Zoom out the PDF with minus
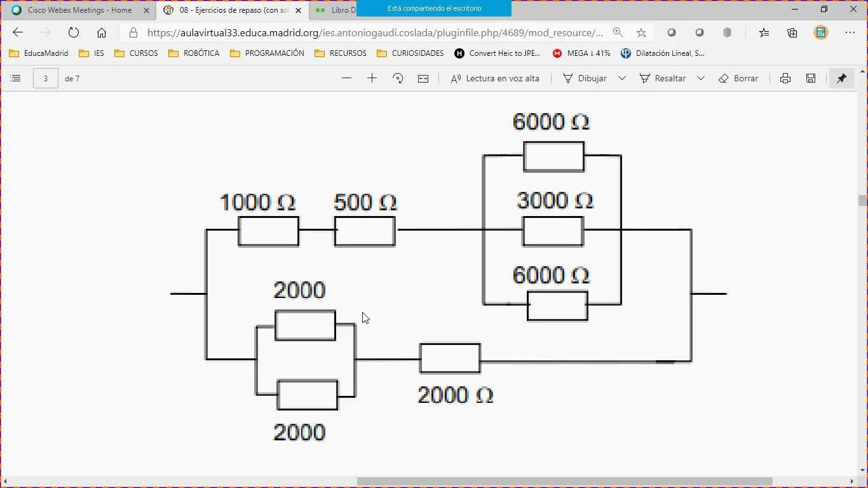The width and height of the screenshot is (868, 488). point(346,78)
